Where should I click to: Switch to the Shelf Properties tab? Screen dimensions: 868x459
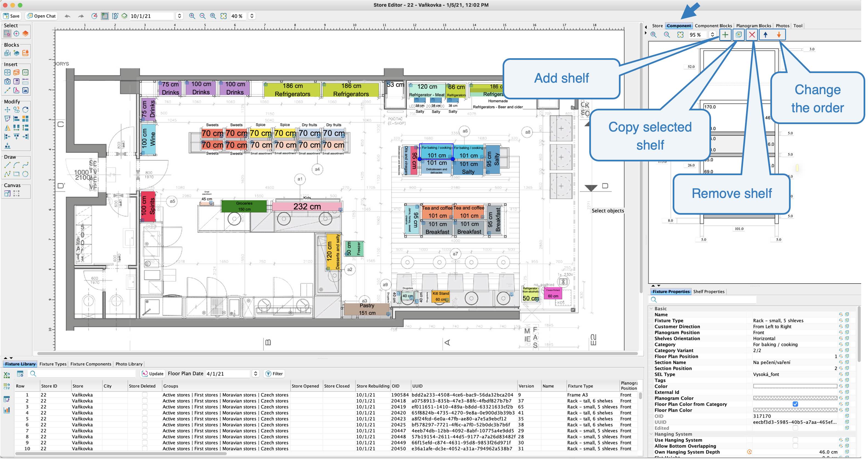(709, 292)
